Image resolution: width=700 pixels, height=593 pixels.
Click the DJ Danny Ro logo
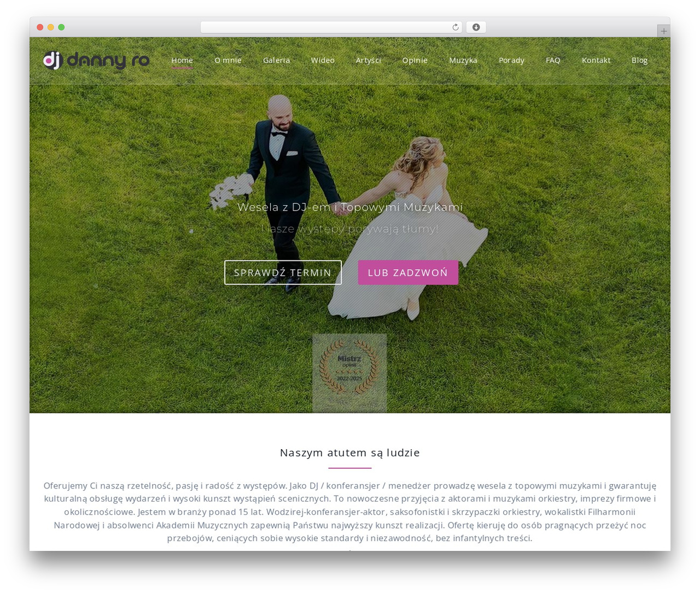coord(96,60)
